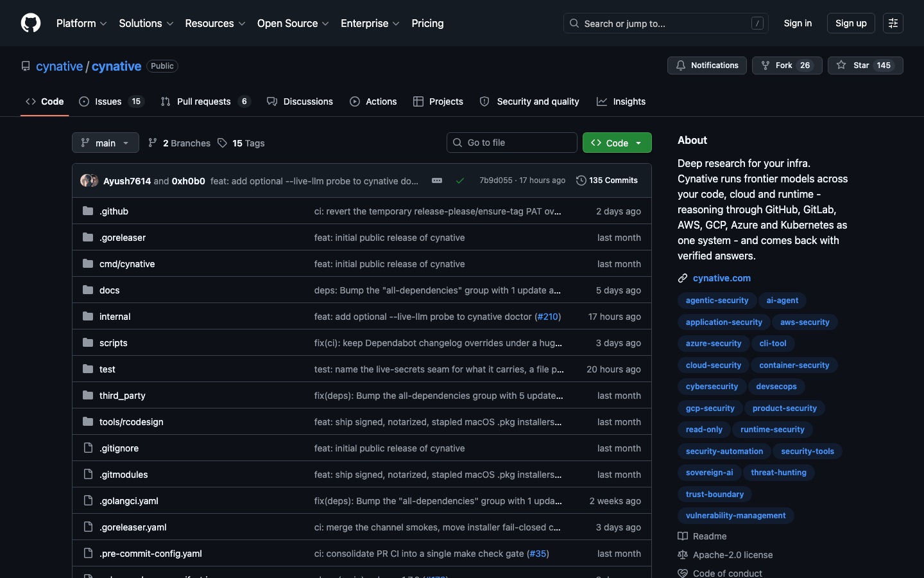
Task: Open the 0xh0b0 author link
Action: 188,181
